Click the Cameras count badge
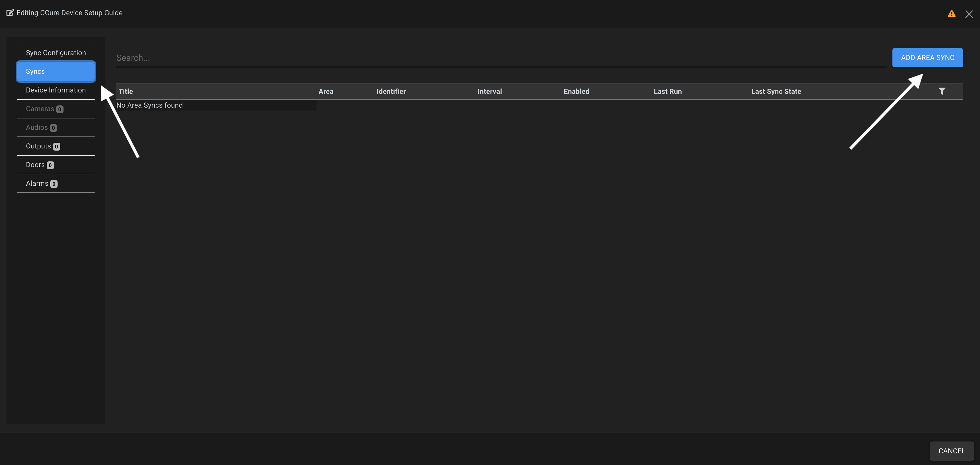This screenshot has width=980, height=465. click(x=60, y=109)
